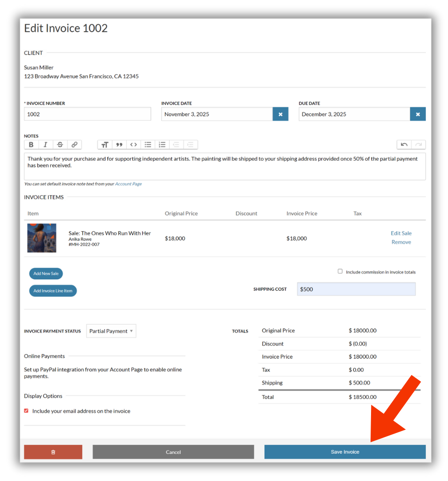The height and width of the screenshot is (481, 448).
Task: Enable include commission in invoice totals
Action: point(340,271)
